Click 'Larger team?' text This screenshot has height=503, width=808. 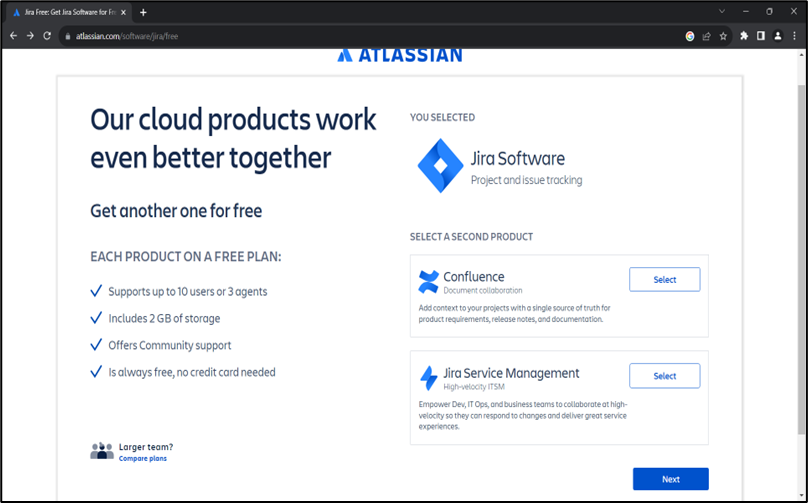(146, 447)
